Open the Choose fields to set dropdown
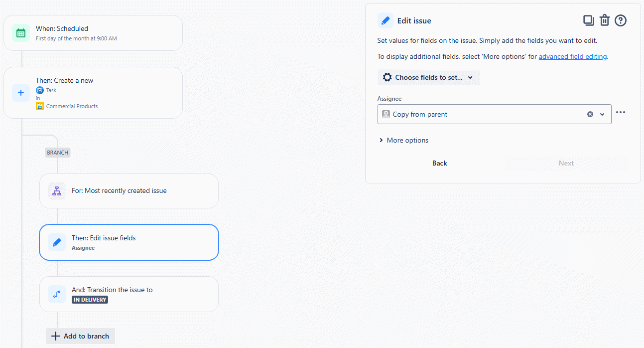 pyautogui.click(x=428, y=77)
